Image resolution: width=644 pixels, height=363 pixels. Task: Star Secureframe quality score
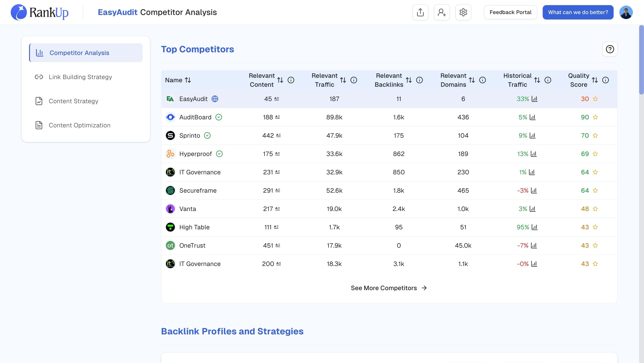pos(595,191)
